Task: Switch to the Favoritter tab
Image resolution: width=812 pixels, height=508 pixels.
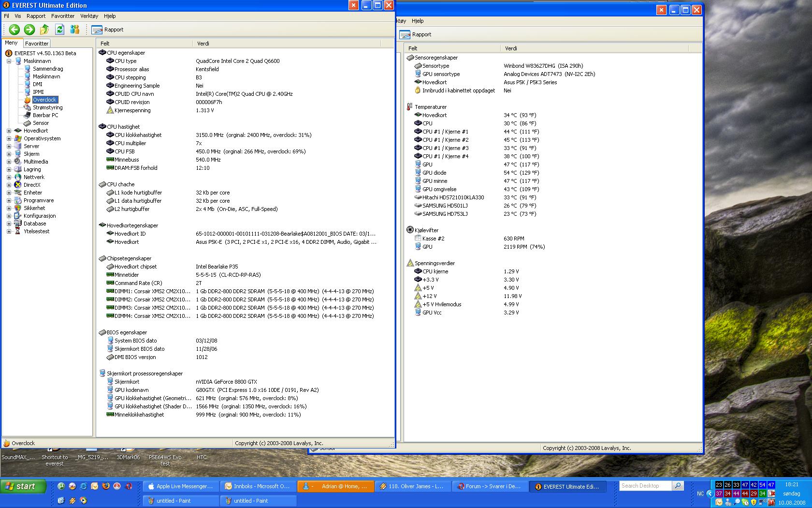Action: point(37,43)
